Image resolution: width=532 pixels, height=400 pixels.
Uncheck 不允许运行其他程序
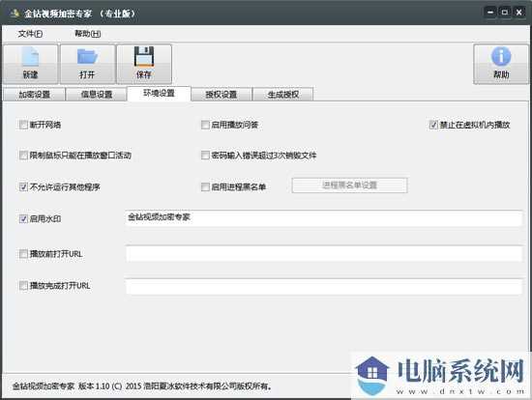coord(23,186)
